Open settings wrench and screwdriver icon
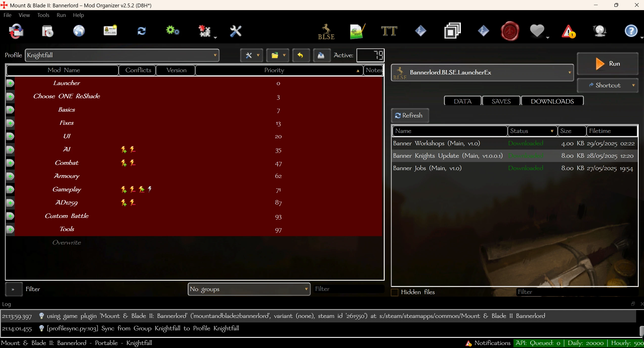 click(x=236, y=31)
